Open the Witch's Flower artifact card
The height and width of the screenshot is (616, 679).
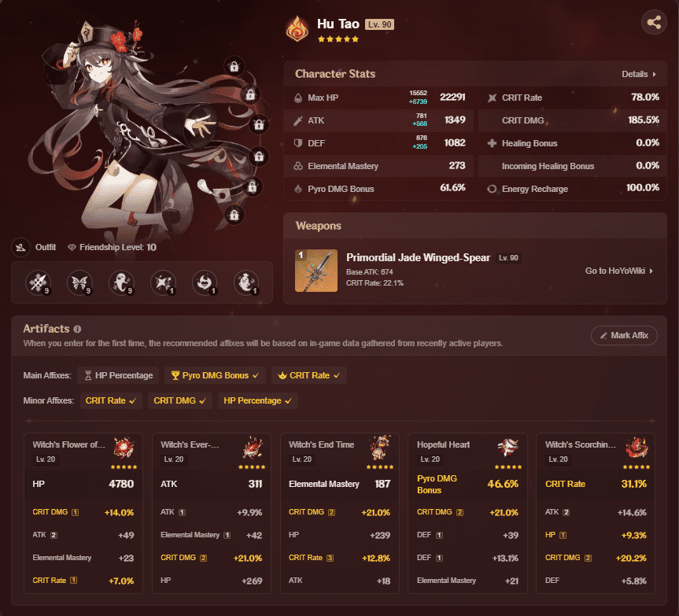pyautogui.click(x=83, y=513)
